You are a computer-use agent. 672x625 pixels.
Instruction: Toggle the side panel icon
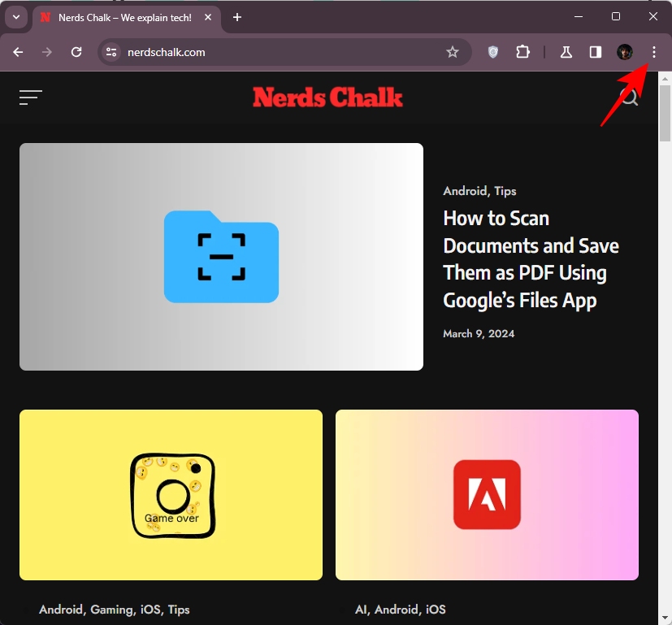[x=596, y=52]
